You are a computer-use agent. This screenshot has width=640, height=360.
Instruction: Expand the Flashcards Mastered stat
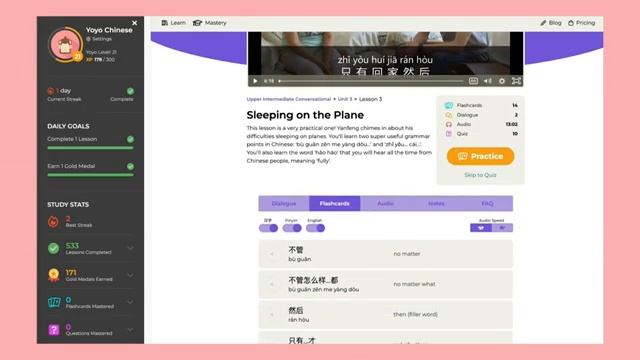click(x=130, y=302)
